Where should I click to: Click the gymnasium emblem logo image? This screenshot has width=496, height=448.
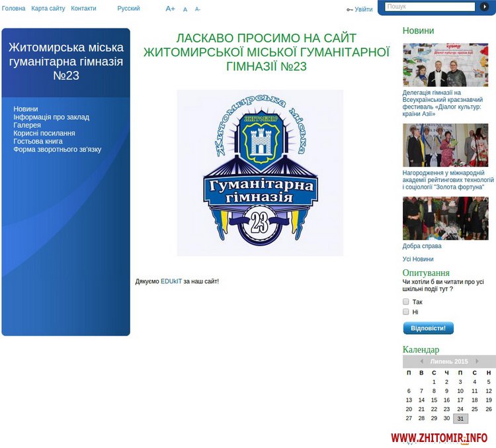(x=260, y=173)
